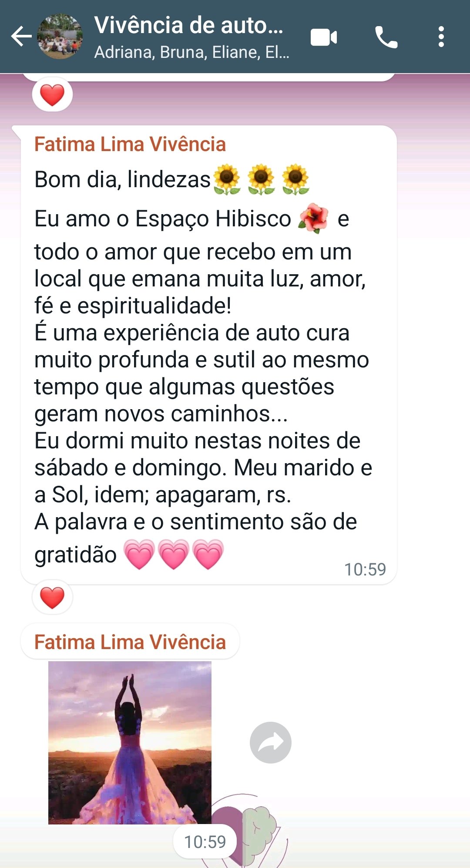The image size is (470, 868).
Task: View participants list Adriana, Bruna, Eliane
Action: [x=191, y=52]
